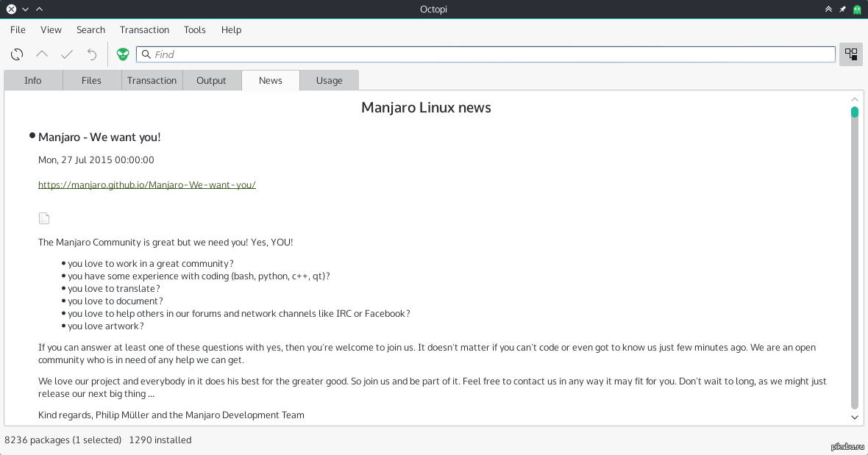The height and width of the screenshot is (455, 868).
Task: Click the keep-above double chevron titlebar icon
Action: click(828, 9)
